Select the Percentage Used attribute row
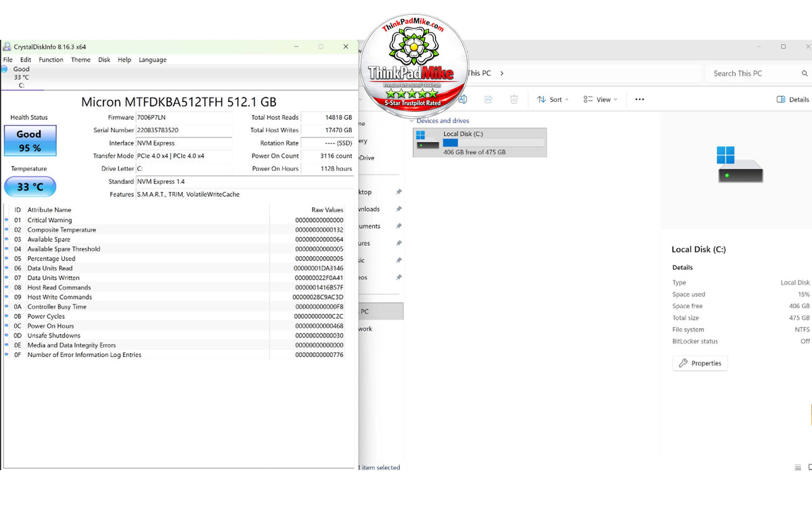 pos(178,258)
